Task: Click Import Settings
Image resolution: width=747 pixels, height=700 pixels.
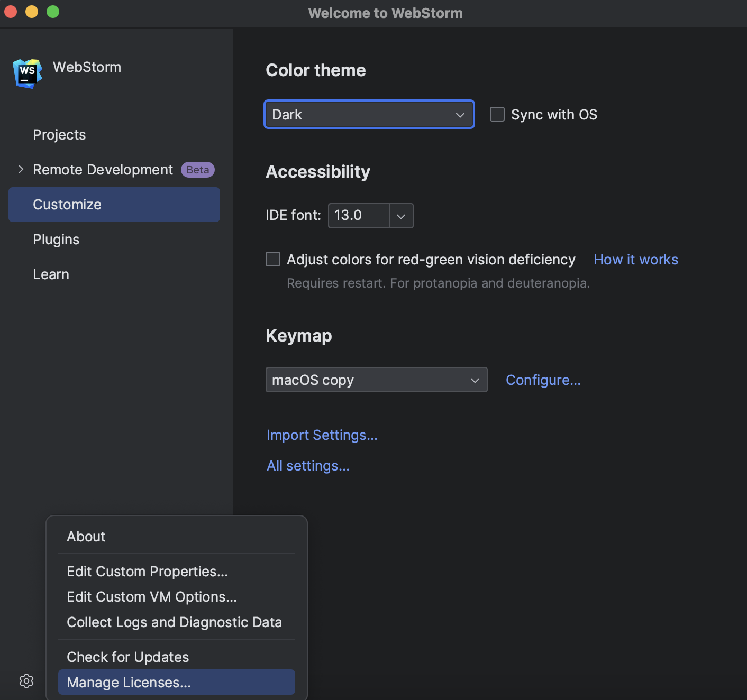Action: click(322, 435)
